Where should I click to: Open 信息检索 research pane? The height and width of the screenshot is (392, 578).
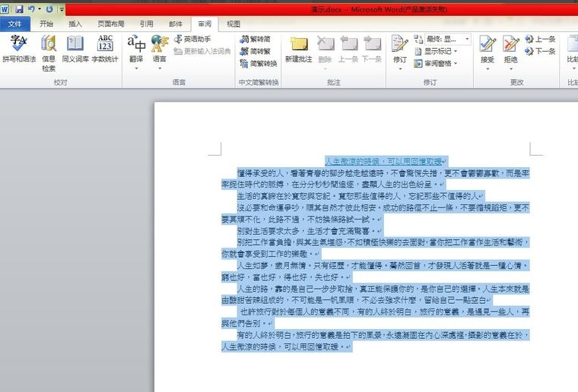point(49,53)
